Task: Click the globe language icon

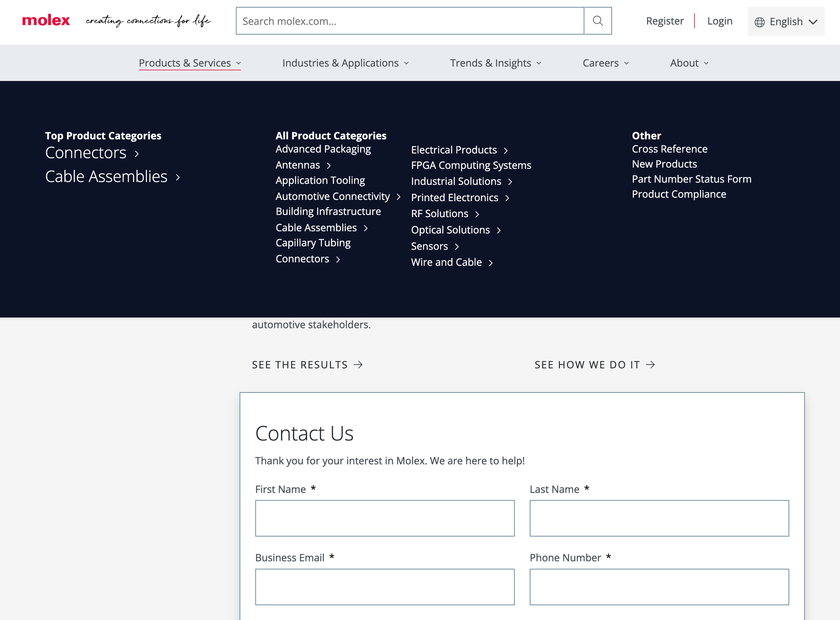Action: (759, 22)
